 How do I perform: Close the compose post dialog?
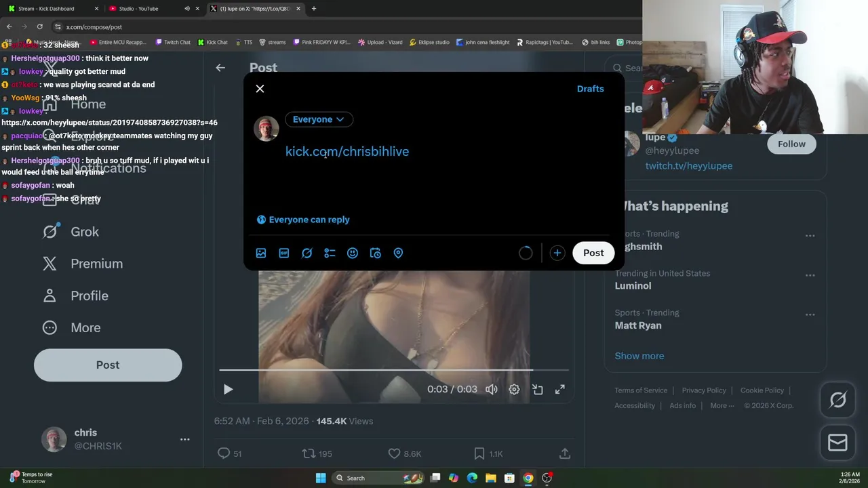[260, 89]
